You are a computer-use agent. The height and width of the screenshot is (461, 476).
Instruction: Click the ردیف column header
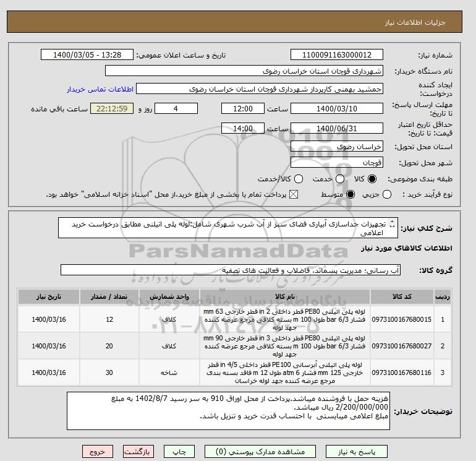tap(443, 296)
